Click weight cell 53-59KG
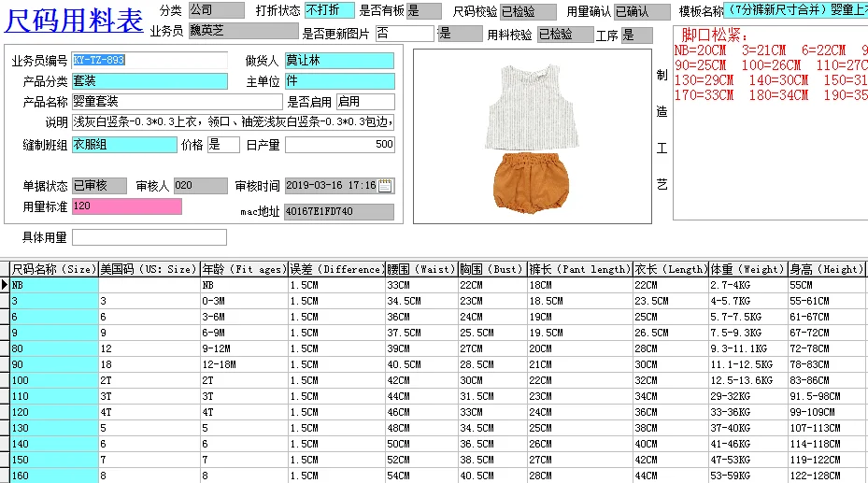868x483 pixels. pyautogui.click(x=748, y=476)
